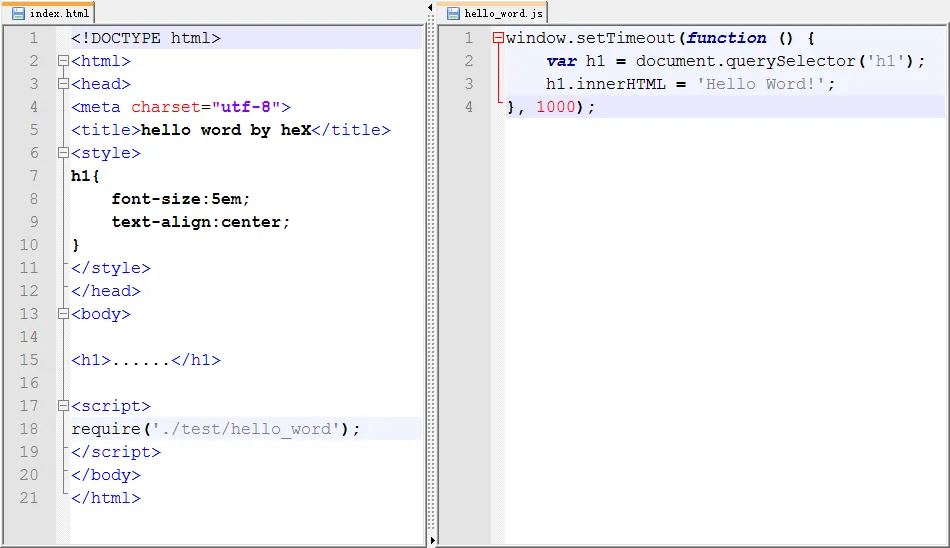Click on the font-size:5em declaration
This screenshot has width=950, height=548.
coord(181,199)
